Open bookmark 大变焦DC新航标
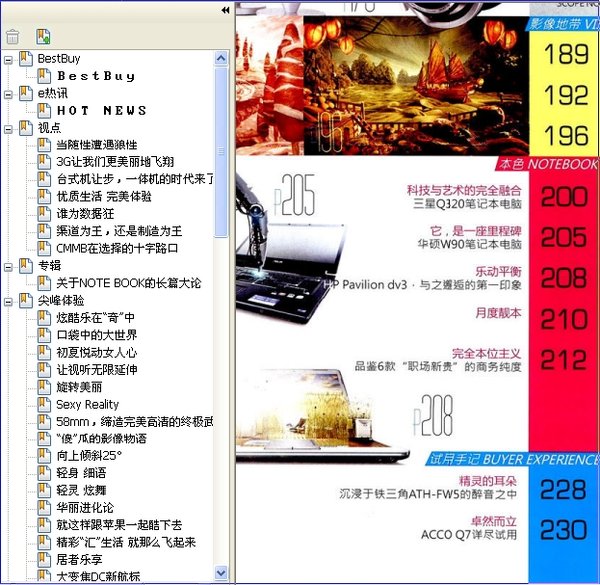 point(98,576)
